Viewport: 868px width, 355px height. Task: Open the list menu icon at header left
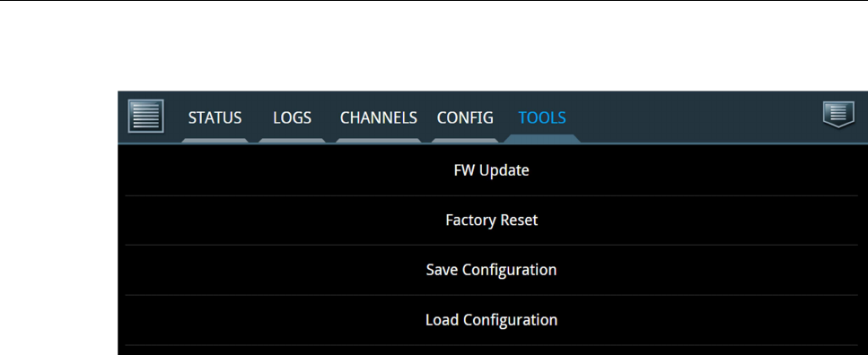[146, 117]
